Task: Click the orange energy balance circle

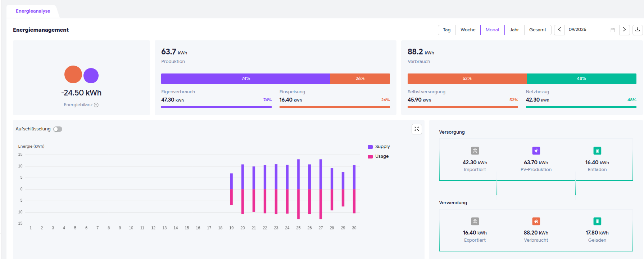Action: click(73, 75)
